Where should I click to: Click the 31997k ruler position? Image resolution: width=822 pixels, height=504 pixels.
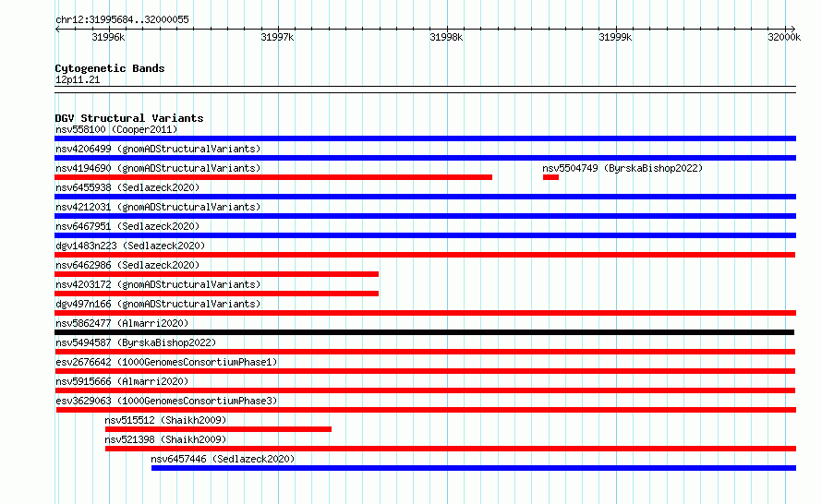(x=277, y=37)
